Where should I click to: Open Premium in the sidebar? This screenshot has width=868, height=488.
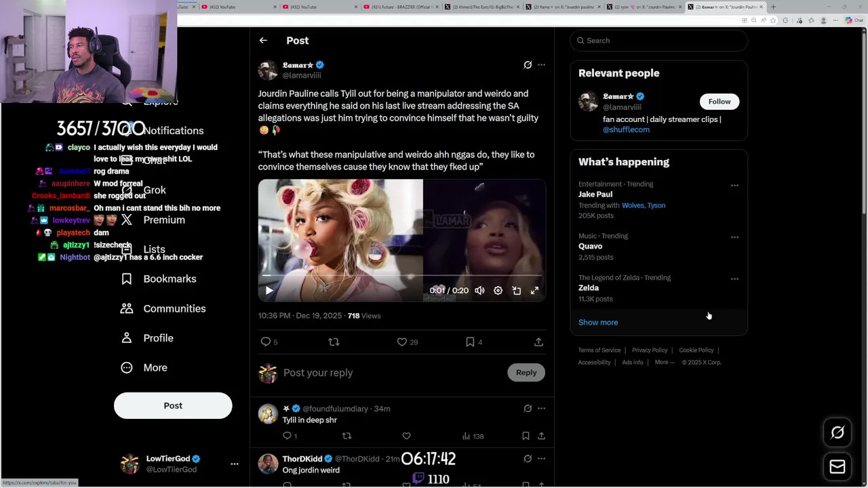tap(154, 220)
